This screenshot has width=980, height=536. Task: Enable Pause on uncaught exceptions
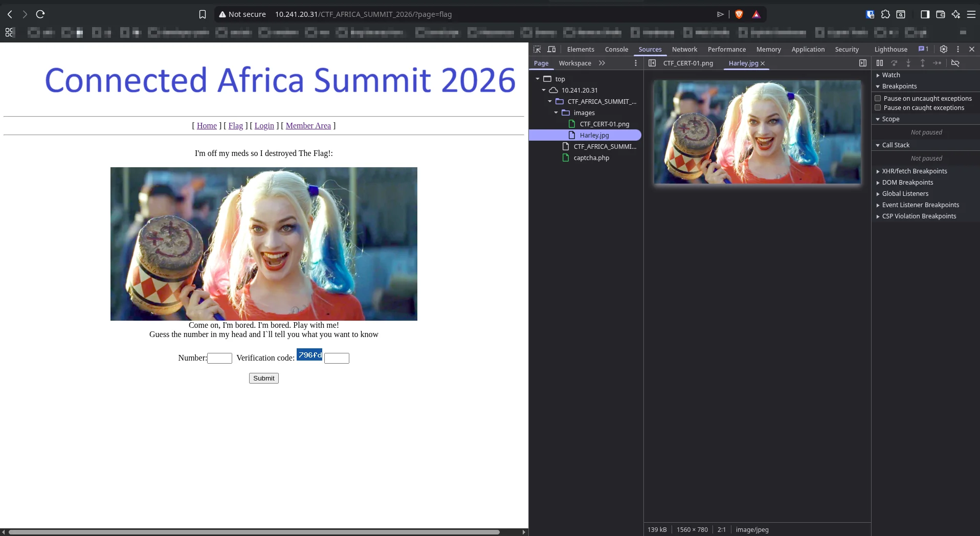pos(878,98)
